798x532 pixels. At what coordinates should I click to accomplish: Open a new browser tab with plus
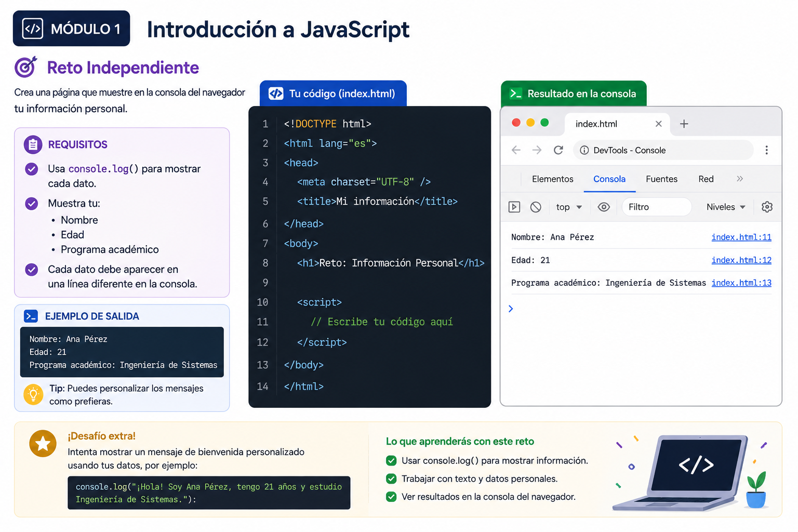[684, 124]
